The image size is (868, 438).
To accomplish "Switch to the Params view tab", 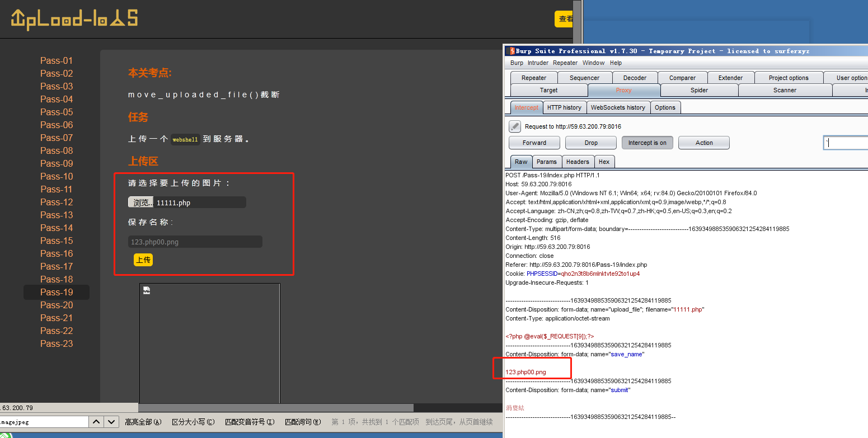I will (x=546, y=162).
